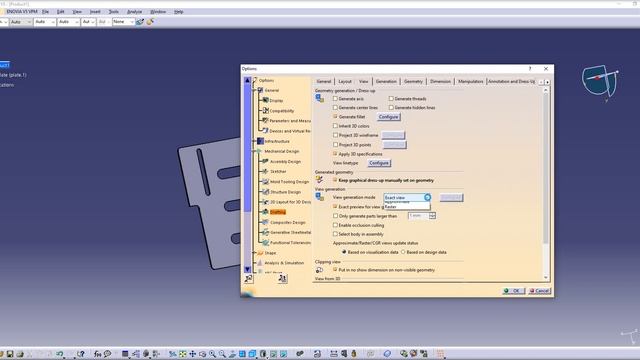Switch to the Geometry tab
Image resolution: width=640 pixels, height=360 pixels.
point(413,81)
